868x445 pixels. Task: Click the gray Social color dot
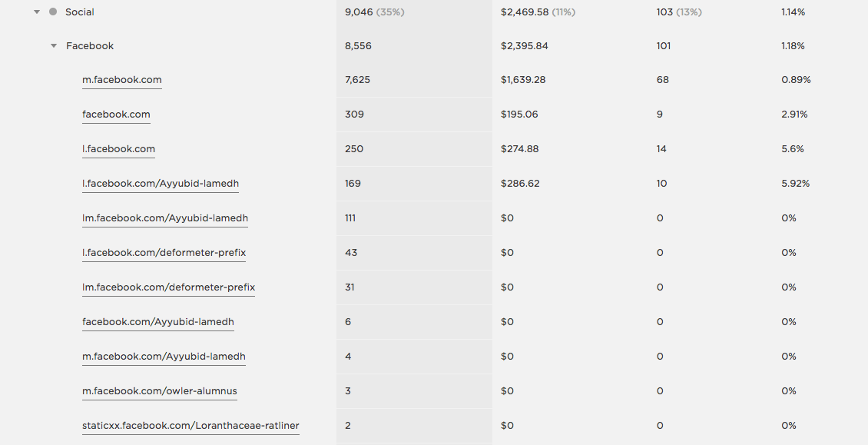[x=52, y=12]
